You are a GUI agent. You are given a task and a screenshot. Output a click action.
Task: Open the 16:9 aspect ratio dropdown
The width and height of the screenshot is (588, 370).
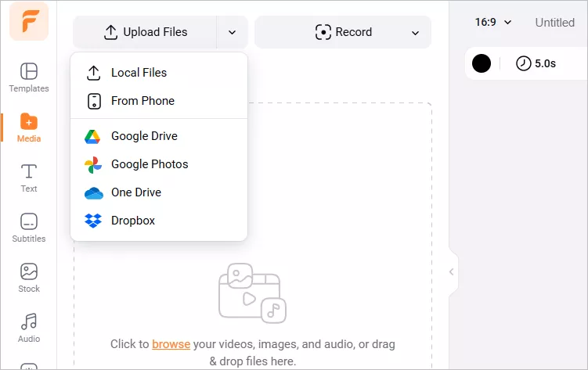[x=493, y=23]
